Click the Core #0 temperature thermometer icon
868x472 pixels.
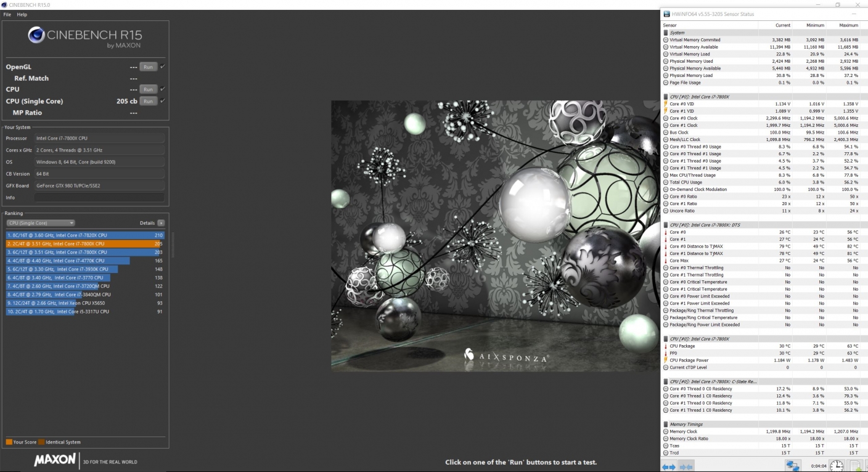666,232
